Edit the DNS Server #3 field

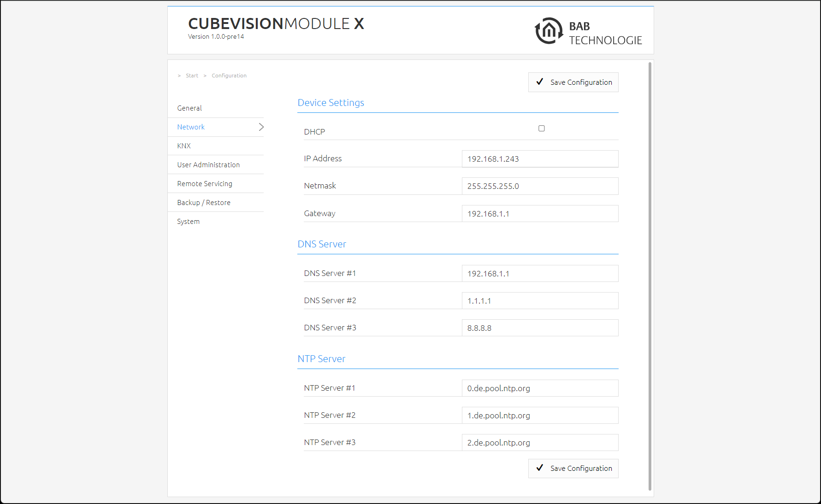click(540, 328)
